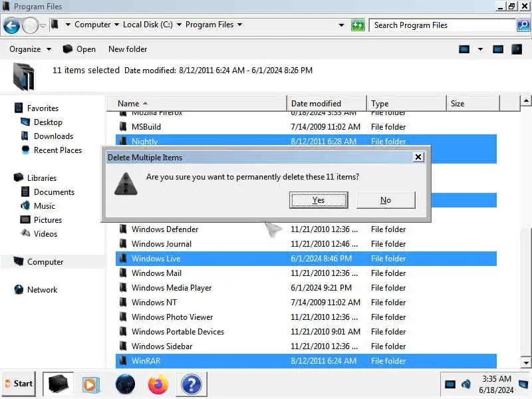The width and height of the screenshot is (532, 399).
Task: Sort by the Type column header
Action: tap(406, 104)
